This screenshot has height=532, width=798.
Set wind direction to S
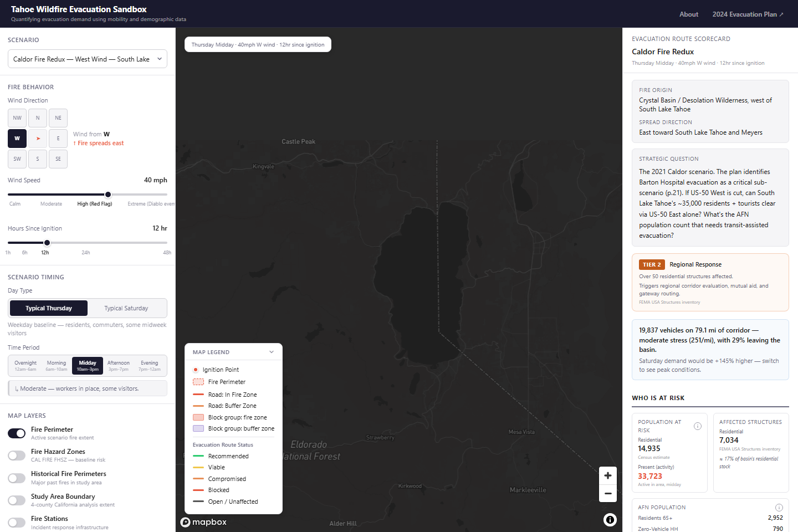(x=38, y=159)
